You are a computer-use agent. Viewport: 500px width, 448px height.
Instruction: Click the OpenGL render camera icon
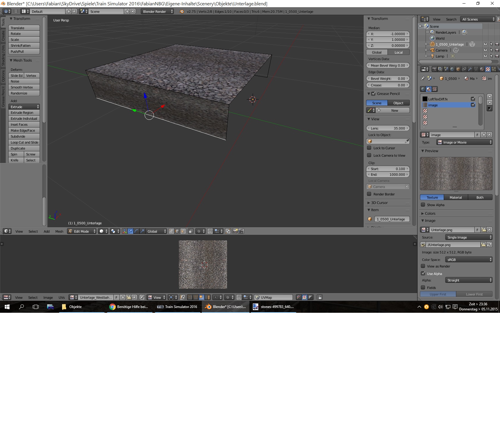[x=235, y=231]
